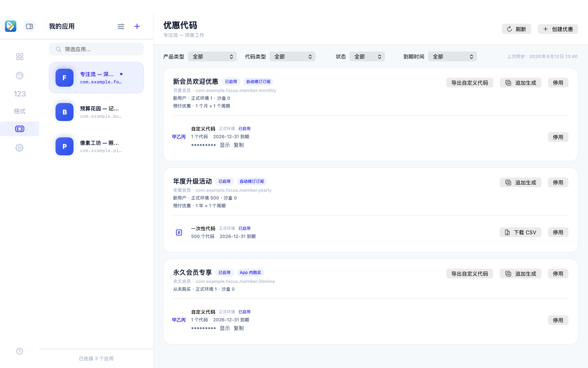Screen dimensions: 588x368
Task: Open the globe icon in sidebar
Action: point(20,75)
